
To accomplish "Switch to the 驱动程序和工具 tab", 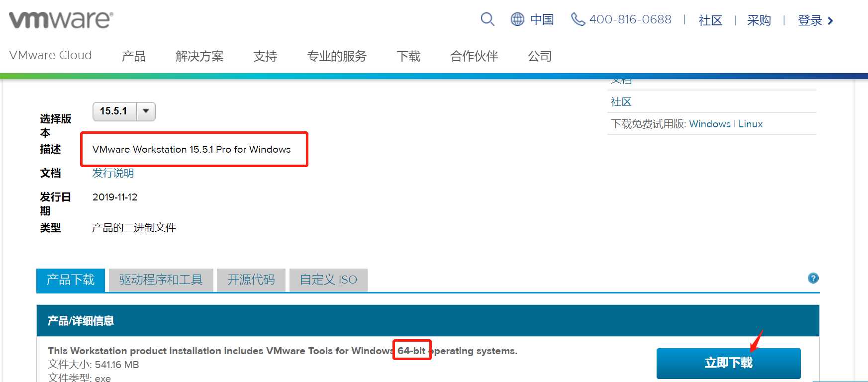I will [x=161, y=280].
